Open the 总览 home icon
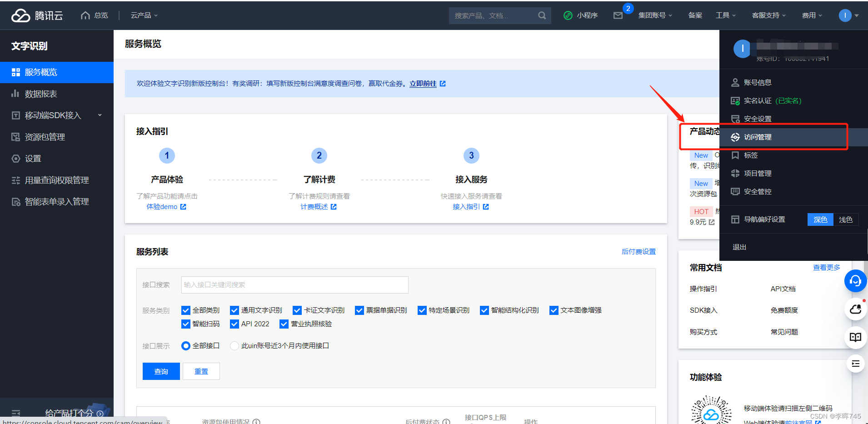The width and height of the screenshot is (868, 424). (85, 15)
